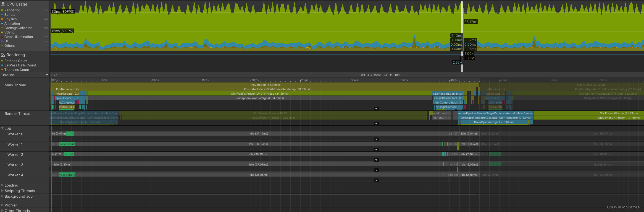The image size is (644, 212).
Task: Click the drag handle beside Others
Action: (46, 46)
